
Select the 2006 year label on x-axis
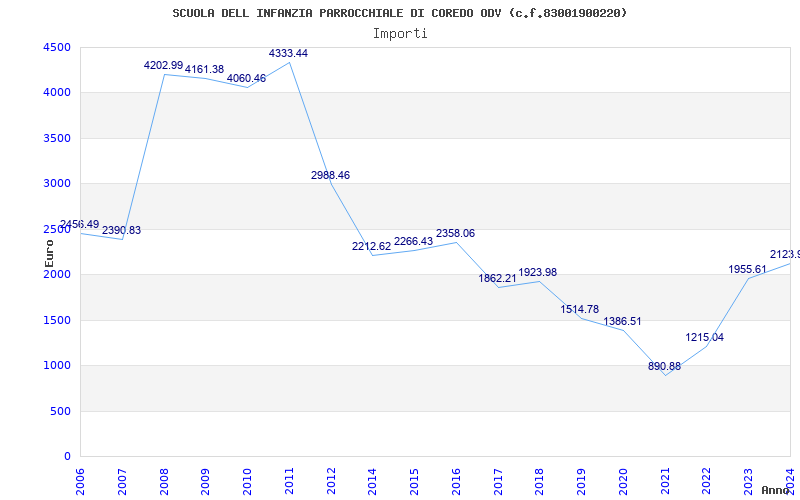point(80,481)
